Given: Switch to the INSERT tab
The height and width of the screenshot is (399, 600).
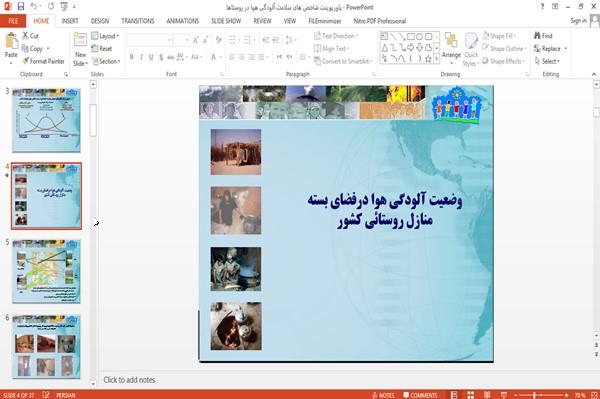Looking at the screenshot, I should tap(70, 21).
